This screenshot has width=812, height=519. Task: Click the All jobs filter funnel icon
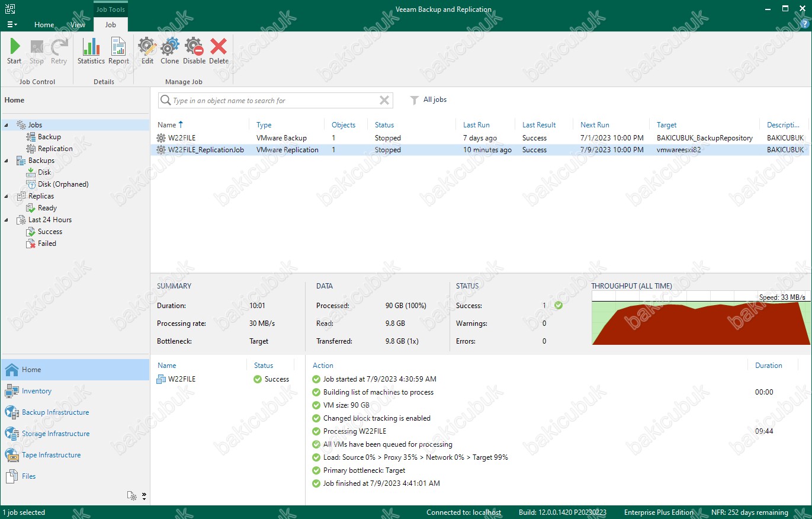(415, 100)
